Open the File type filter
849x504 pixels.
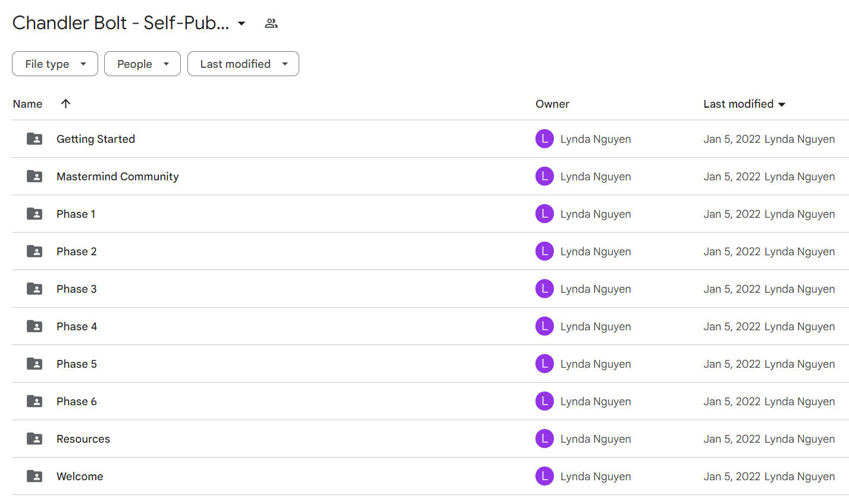(x=55, y=64)
